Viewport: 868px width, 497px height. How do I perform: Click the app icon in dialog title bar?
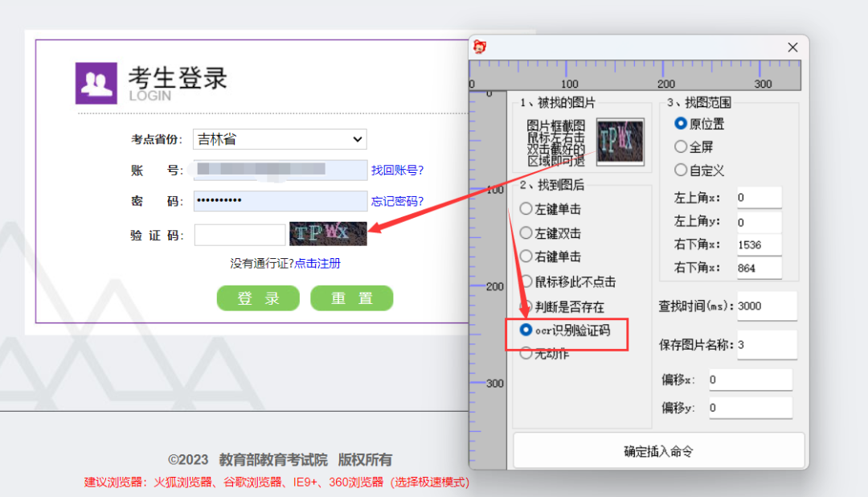tap(480, 47)
